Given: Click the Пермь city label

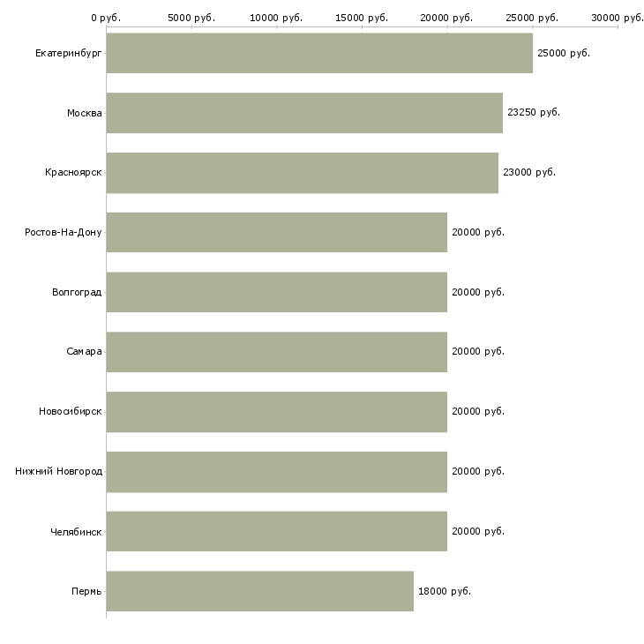Looking at the screenshot, I should [86, 591].
